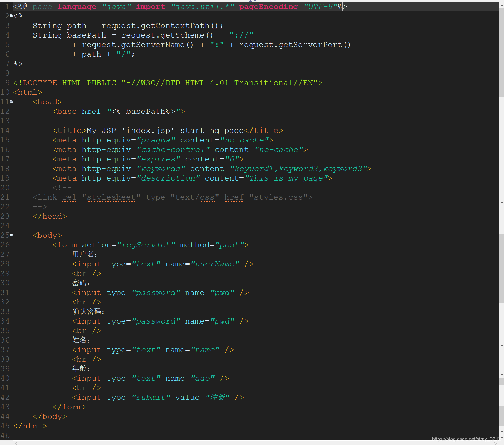Click the basePath variable declaration on line 4

pos(86,35)
